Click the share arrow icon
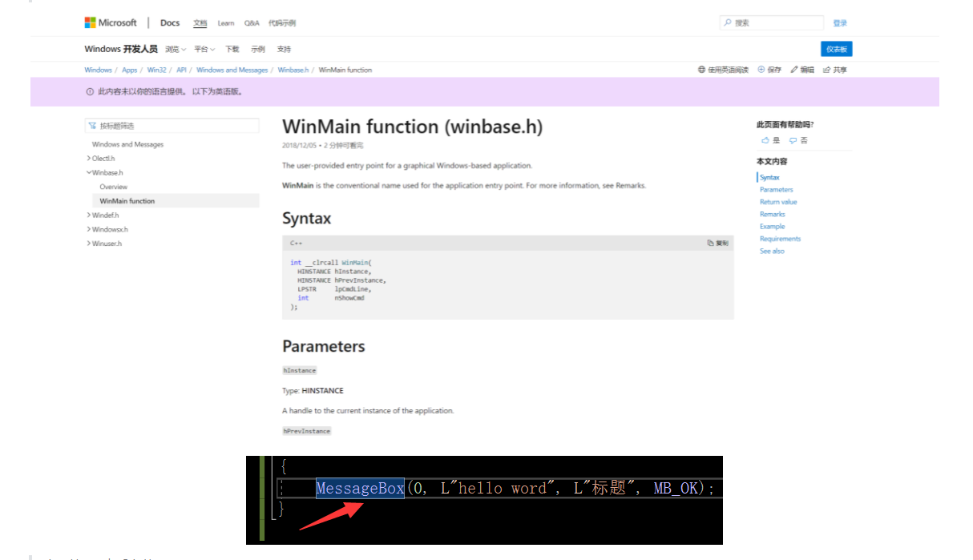This screenshot has width=973, height=560. pyautogui.click(x=827, y=70)
